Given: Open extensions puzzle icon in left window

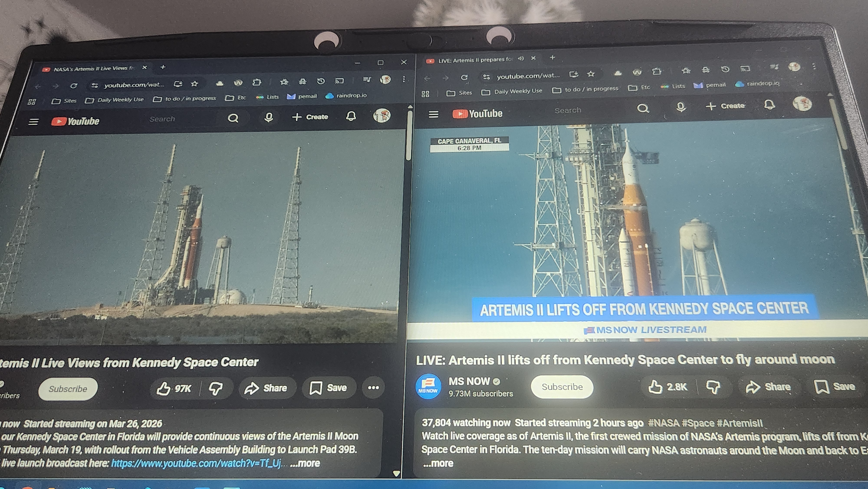Looking at the screenshot, I should 257,82.
